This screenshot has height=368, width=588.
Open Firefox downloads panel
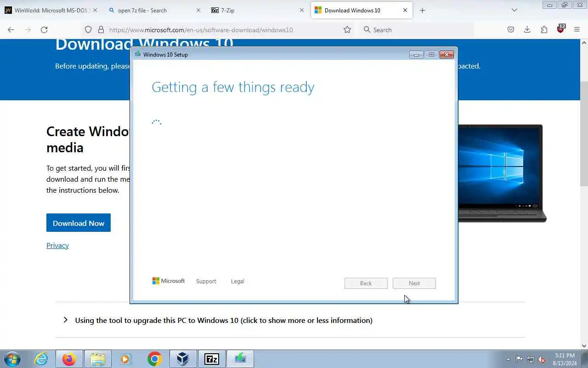[x=527, y=29]
